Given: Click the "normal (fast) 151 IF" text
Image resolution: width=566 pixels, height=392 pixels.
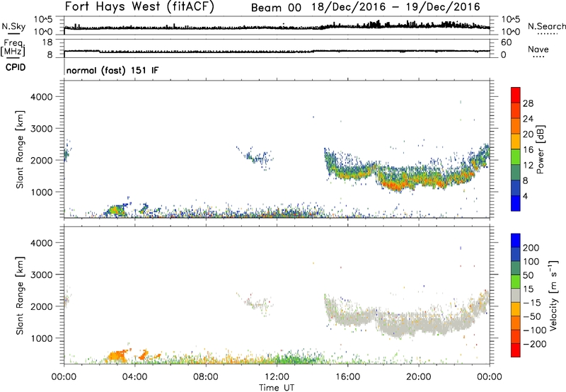Looking at the screenshot, I should (112, 70).
